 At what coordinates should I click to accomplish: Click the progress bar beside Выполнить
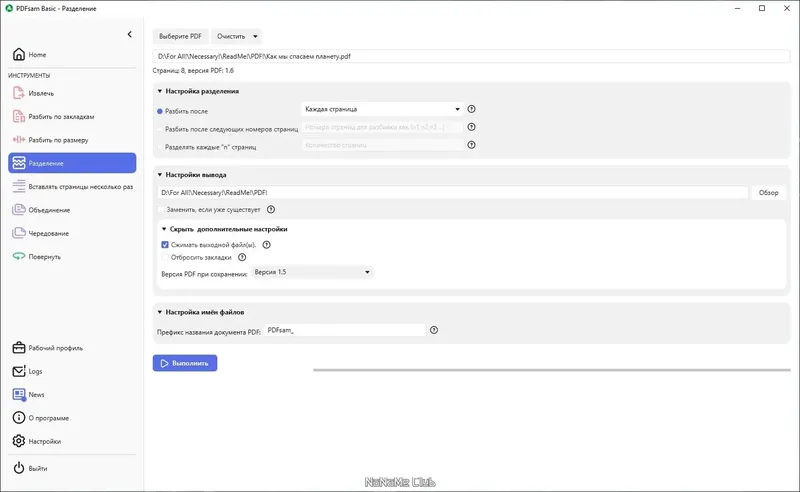[x=550, y=370]
